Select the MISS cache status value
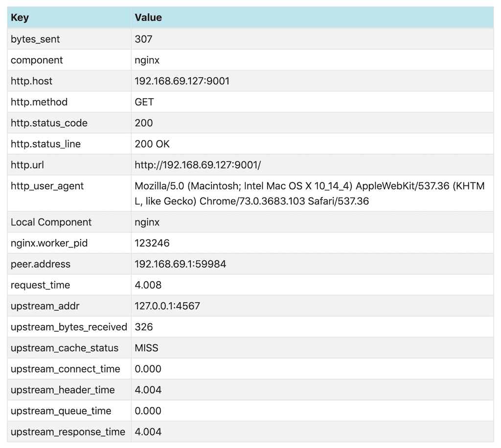The image size is (501, 448). (x=146, y=348)
